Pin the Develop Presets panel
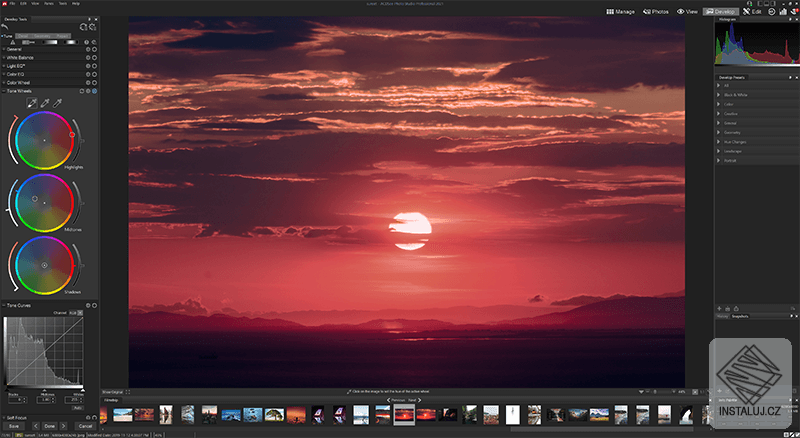Image resolution: width=800 pixels, height=438 pixels. tap(791, 78)
